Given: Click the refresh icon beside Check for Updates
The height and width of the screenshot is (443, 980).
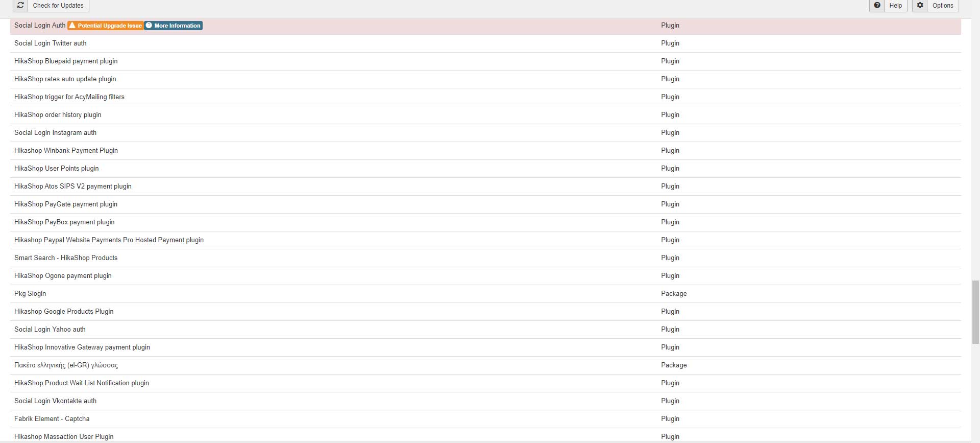Looking at the screenshot, I should tap(20, 6).
